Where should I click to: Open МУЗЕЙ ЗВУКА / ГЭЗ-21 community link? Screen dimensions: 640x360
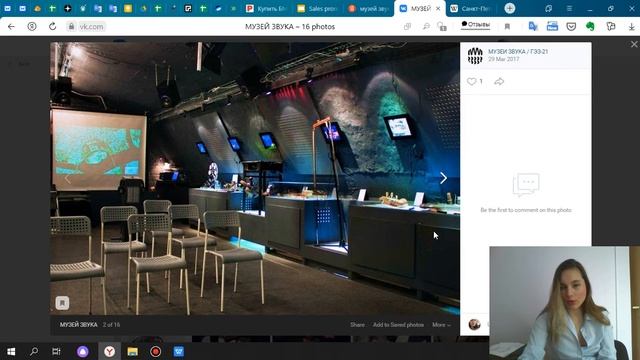click(x=518, y=52)
